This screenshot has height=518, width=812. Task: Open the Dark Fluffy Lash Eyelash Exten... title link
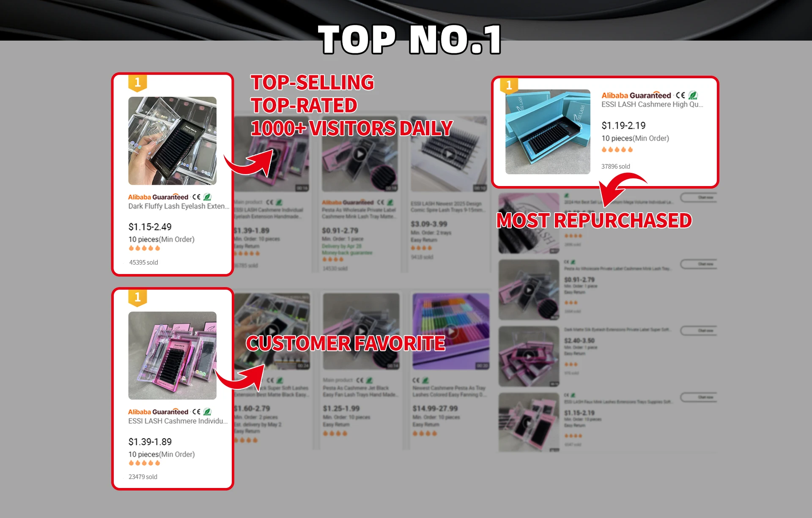[179, 206]
